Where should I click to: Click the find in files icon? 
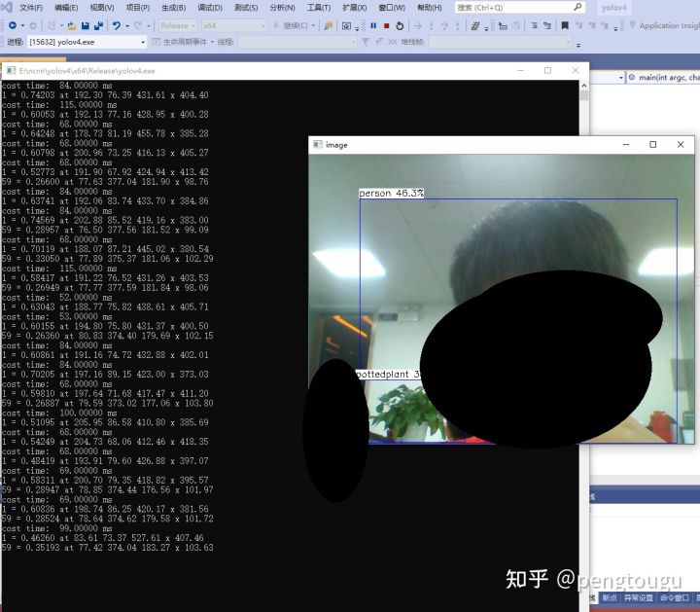point(329,26)
